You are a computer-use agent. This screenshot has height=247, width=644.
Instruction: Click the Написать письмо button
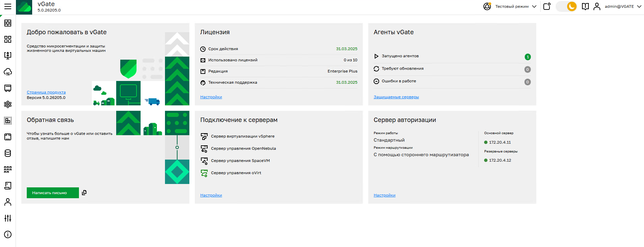coord(53,193)
